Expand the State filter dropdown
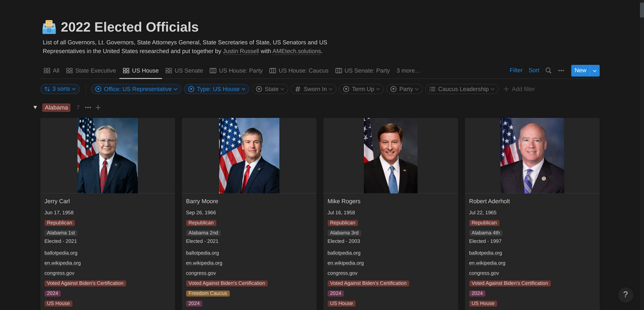 [x=270, y=89]
